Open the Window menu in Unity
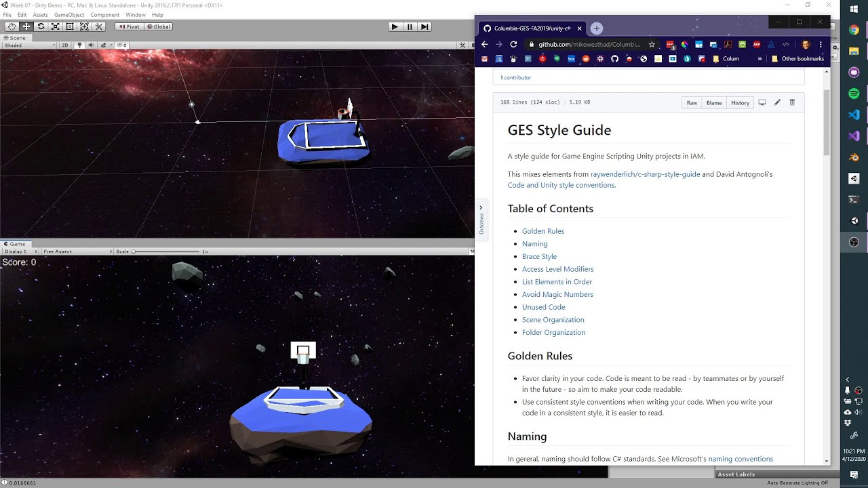The image size is (868, 488). 136,15
